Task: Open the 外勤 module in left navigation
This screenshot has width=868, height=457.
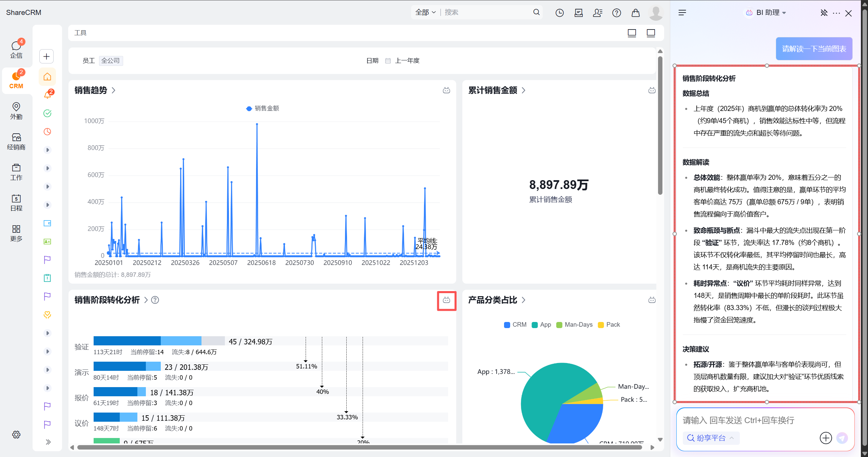Action: point(16,111)
